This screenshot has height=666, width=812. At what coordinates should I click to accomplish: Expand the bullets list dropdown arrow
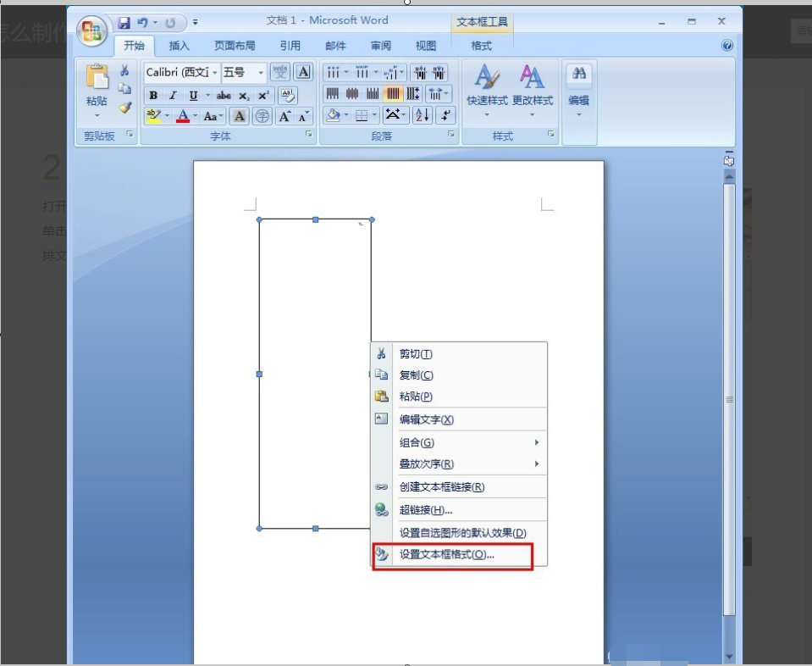tap(346, 73)
